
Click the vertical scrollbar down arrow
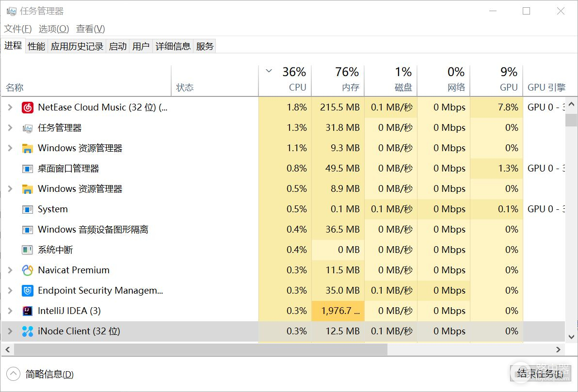[571, 336]
